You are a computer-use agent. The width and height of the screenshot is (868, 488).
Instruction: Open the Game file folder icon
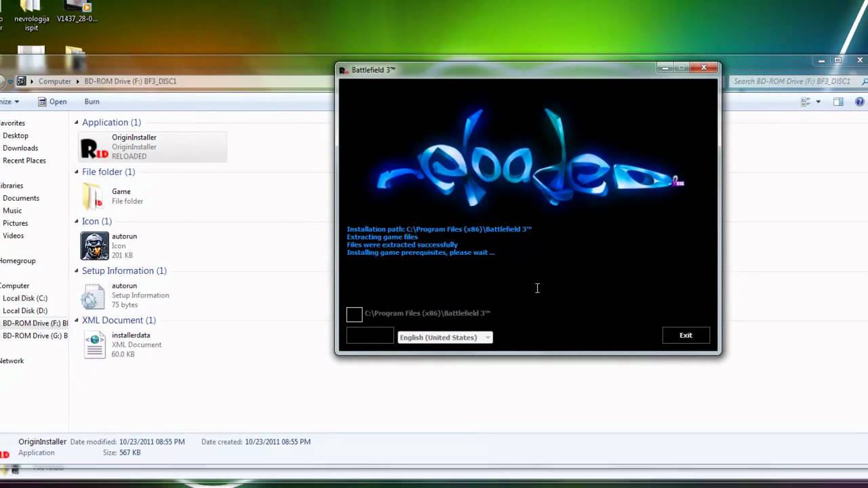pos(93,197)
